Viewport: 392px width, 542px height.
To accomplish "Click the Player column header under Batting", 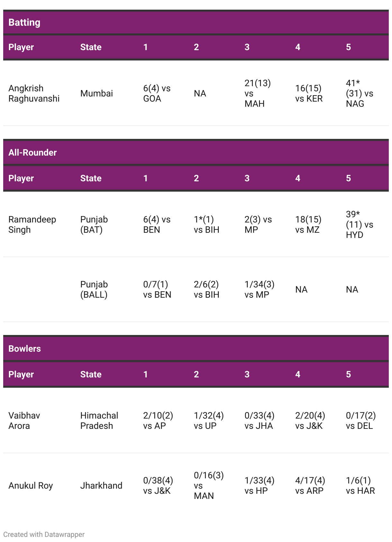I will (x=21, y=47).
